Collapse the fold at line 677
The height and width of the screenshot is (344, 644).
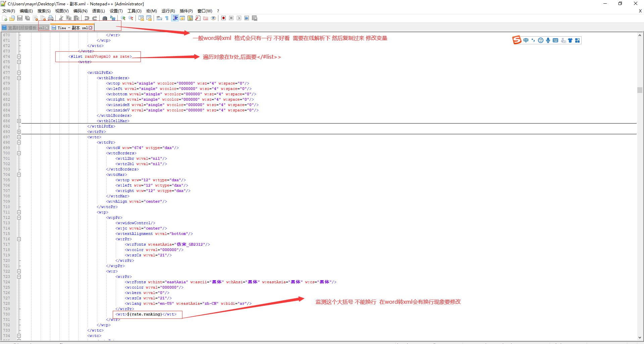coord(19,72)
